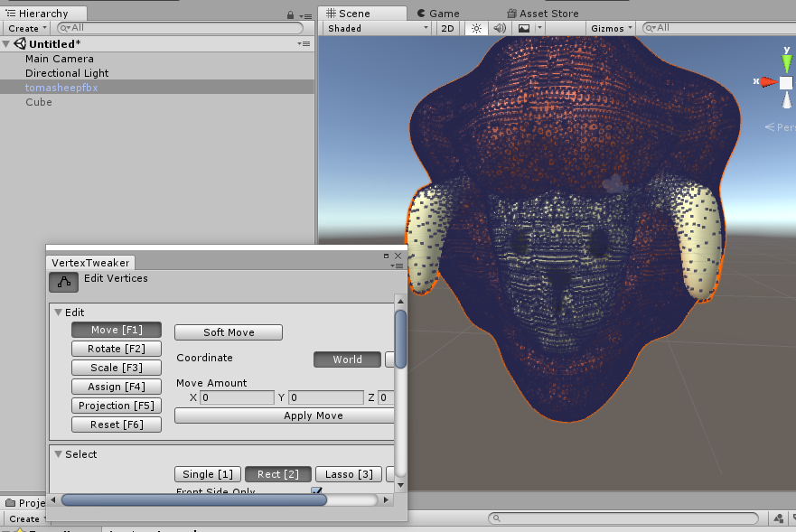Toggle 2D view mode in Scene toolbar
The width and height of the screenshot is (796, 532).
click(447, 28)
